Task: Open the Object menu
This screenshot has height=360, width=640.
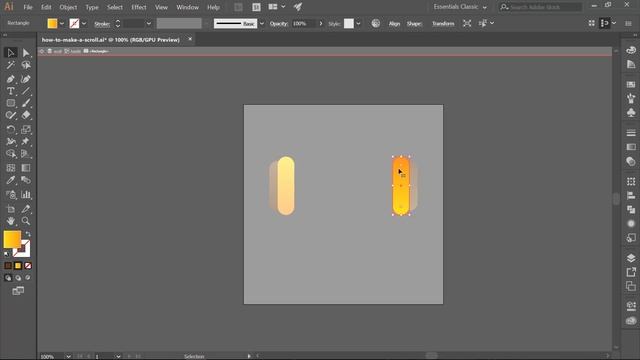Action: 68,7
